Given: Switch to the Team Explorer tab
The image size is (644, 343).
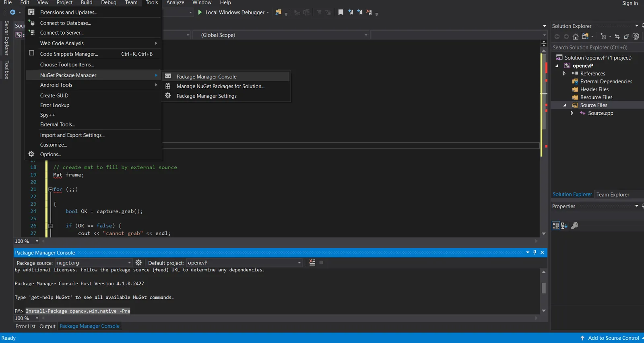Looking at the screenshot, I should (613, 194).
